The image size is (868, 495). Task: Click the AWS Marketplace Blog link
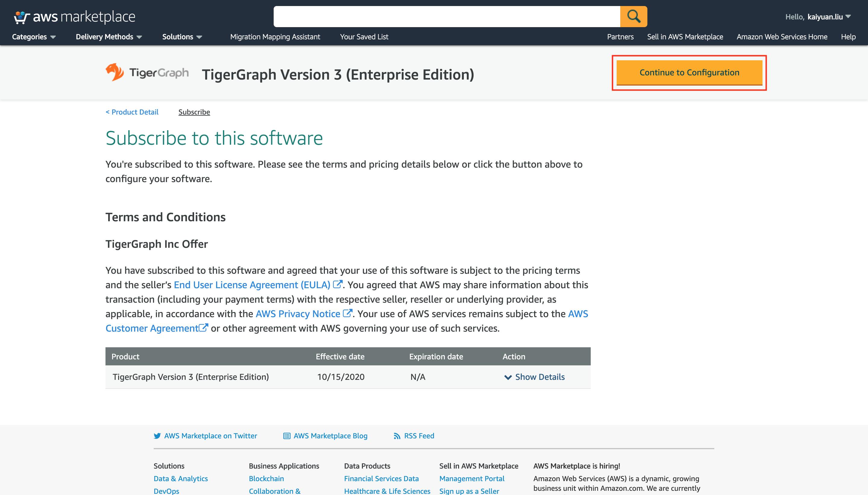pos(330,435)
